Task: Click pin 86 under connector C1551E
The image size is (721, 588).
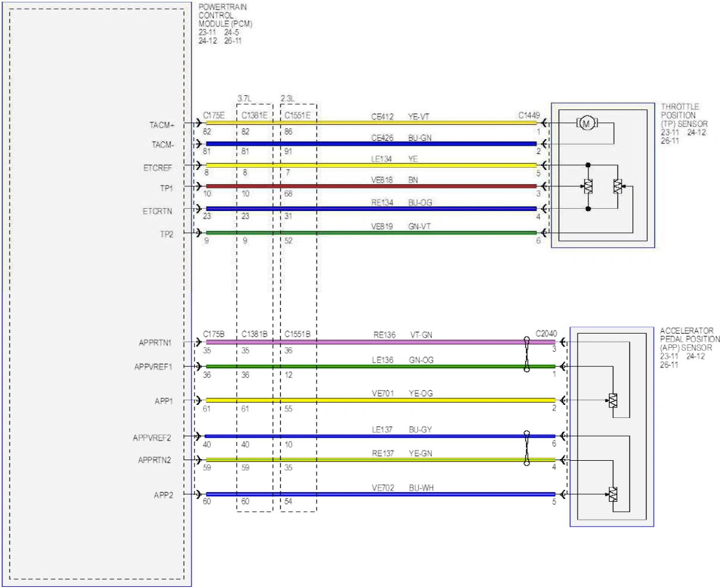Action: (289, 131)
